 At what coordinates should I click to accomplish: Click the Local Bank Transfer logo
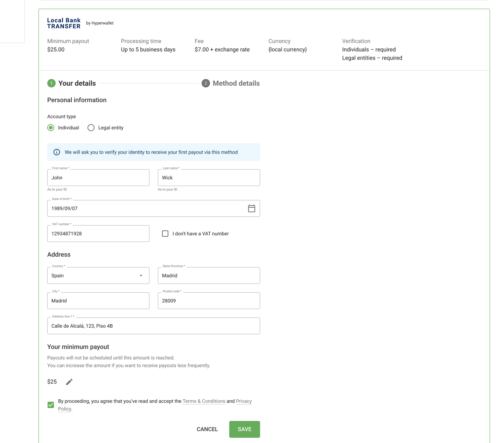(x=64, y=23)
